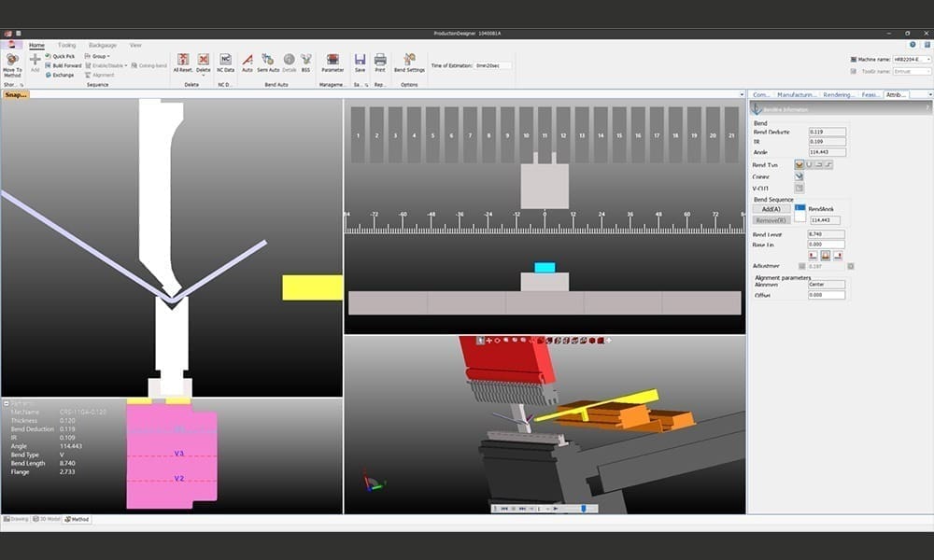Toggle the middle bend position option
The width and height of the screenshot is (934, 560).
pyautogui.click(x=827, y=254)
